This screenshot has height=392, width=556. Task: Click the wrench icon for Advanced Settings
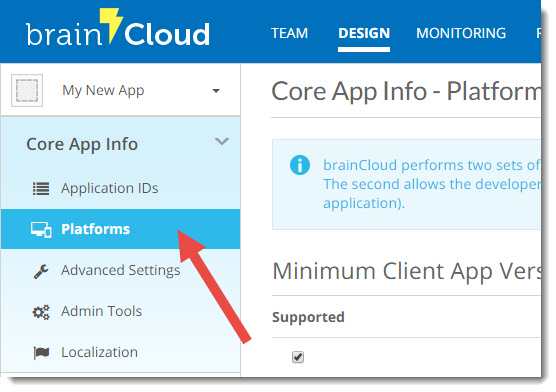[x=41, y=271]
